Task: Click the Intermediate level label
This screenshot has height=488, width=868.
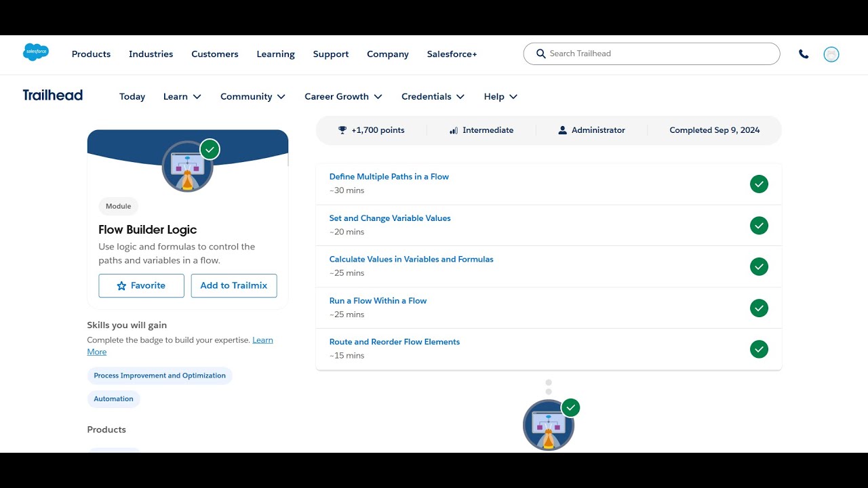Action: (488, 130)
